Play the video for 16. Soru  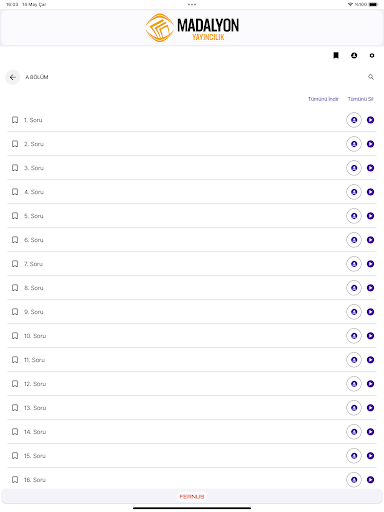click(370, 480)
